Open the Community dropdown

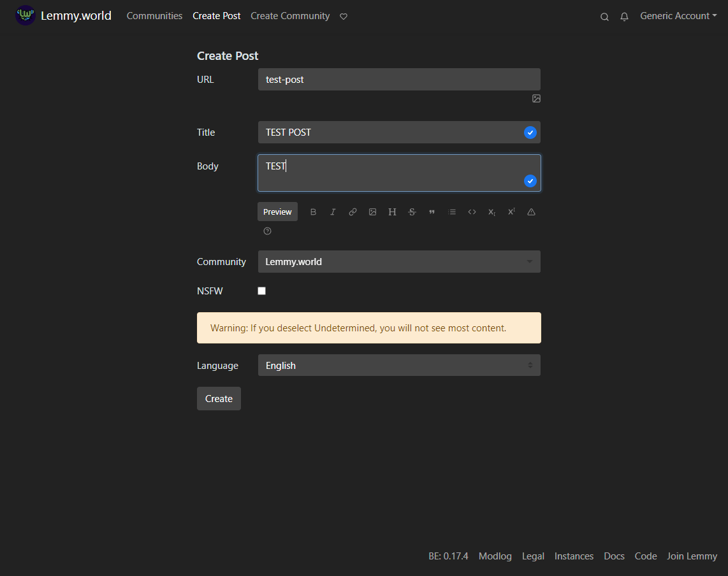point(399,261)
